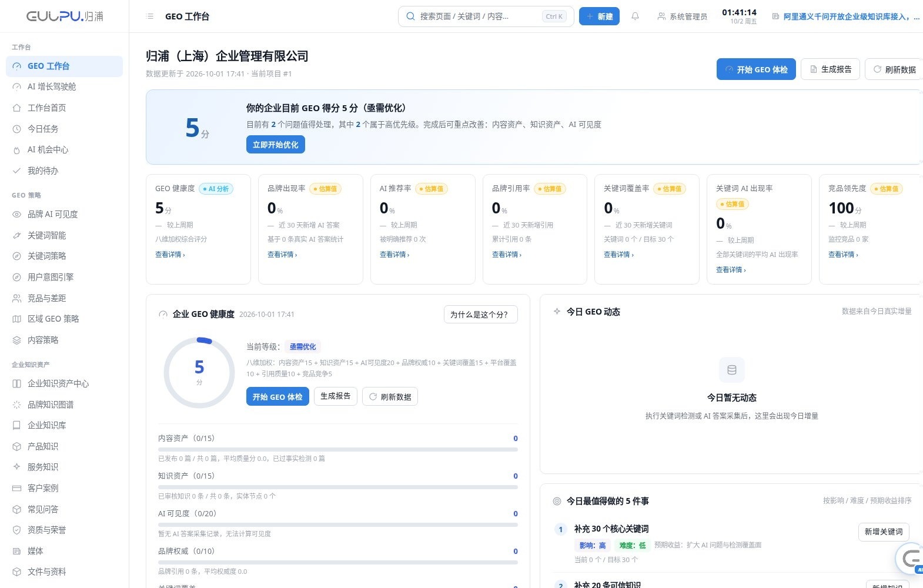Click the circular score gauge showing 5
Screen dimensions: 923x588
199,372
